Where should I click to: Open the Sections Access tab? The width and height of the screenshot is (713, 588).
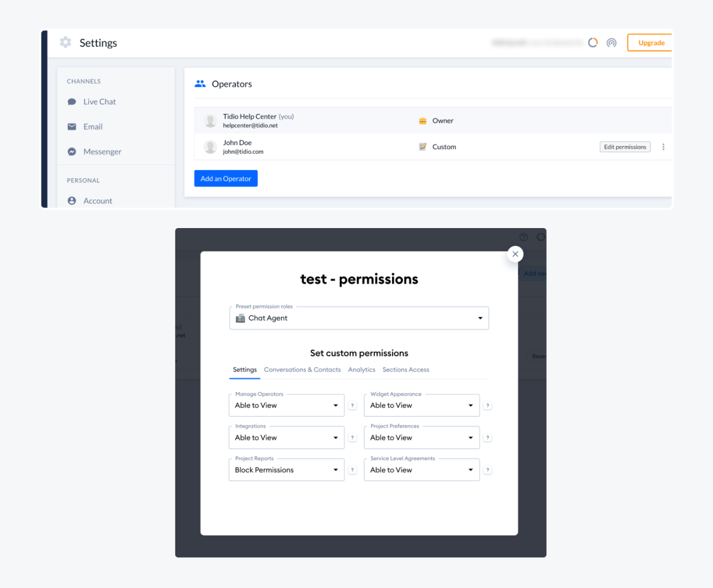coord(406,369)
